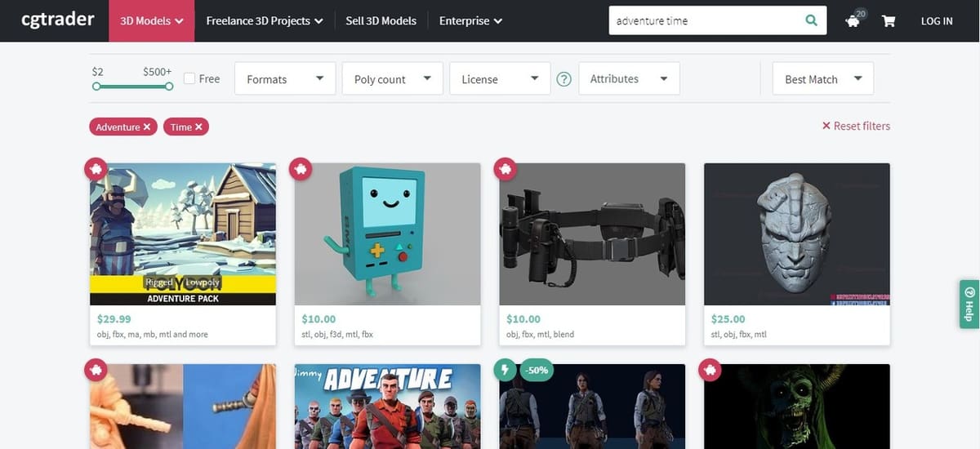Viewport: 980px width, 449px height.
Task: Open the three female characters thumbnail
Action: tap(592, 407)
